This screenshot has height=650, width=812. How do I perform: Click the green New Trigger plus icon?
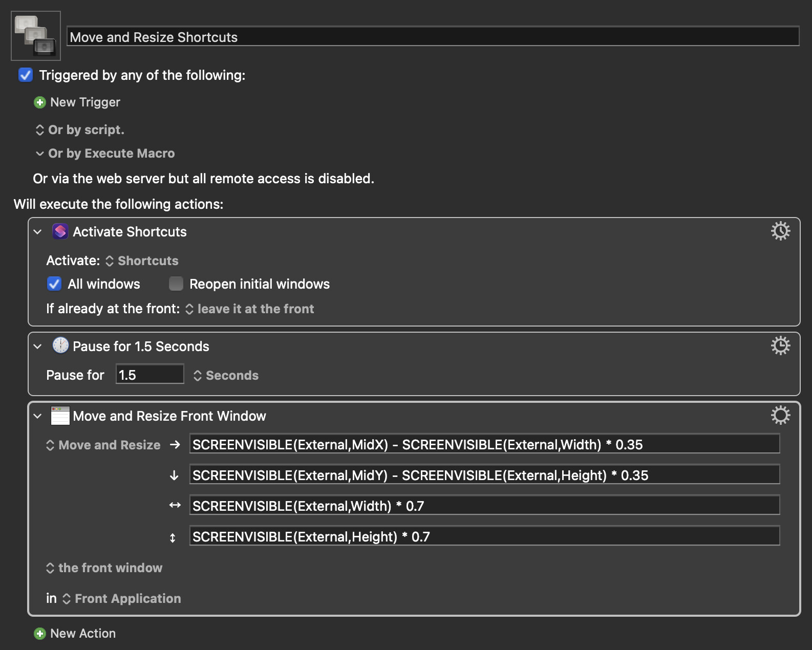coord(39,102)
